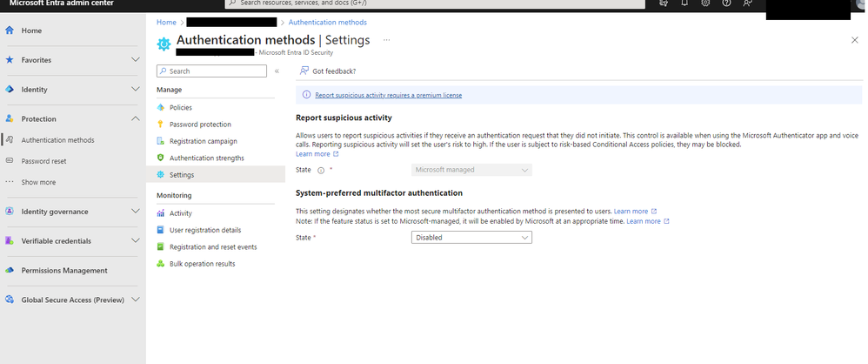Expand Identity governance chevron
This screenshot has width=868, height=364.
point(136,211)
